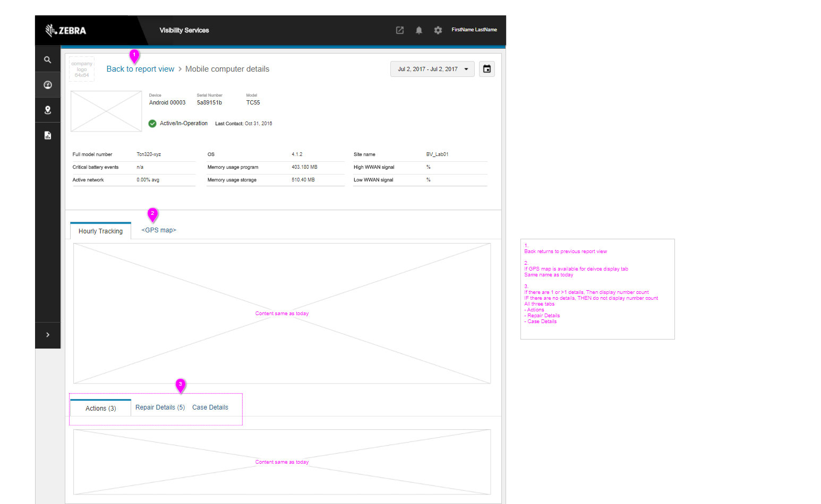Open the dashboard gauge icon
Screen dimensions: 821x504
click(x=48, y=85)
